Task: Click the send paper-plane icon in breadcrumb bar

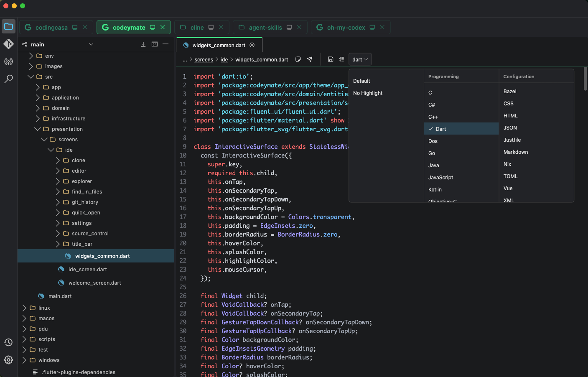Action: tap(310, 59)
